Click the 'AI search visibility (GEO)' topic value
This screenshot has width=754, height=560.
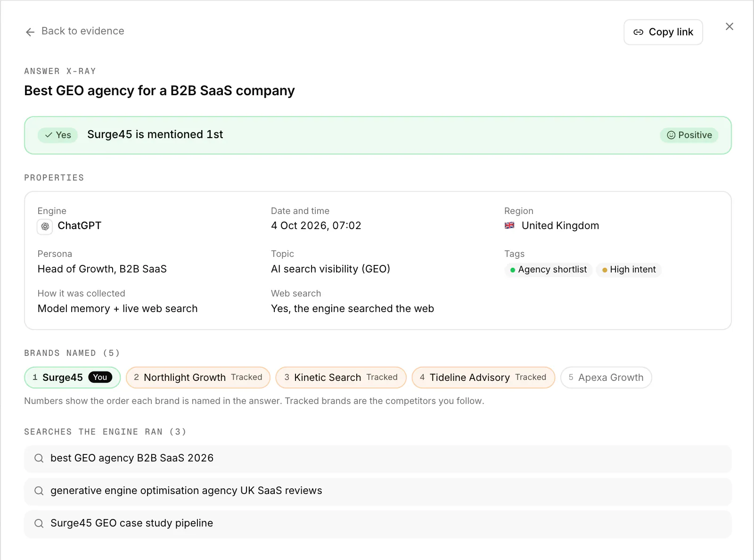(330, 269)
